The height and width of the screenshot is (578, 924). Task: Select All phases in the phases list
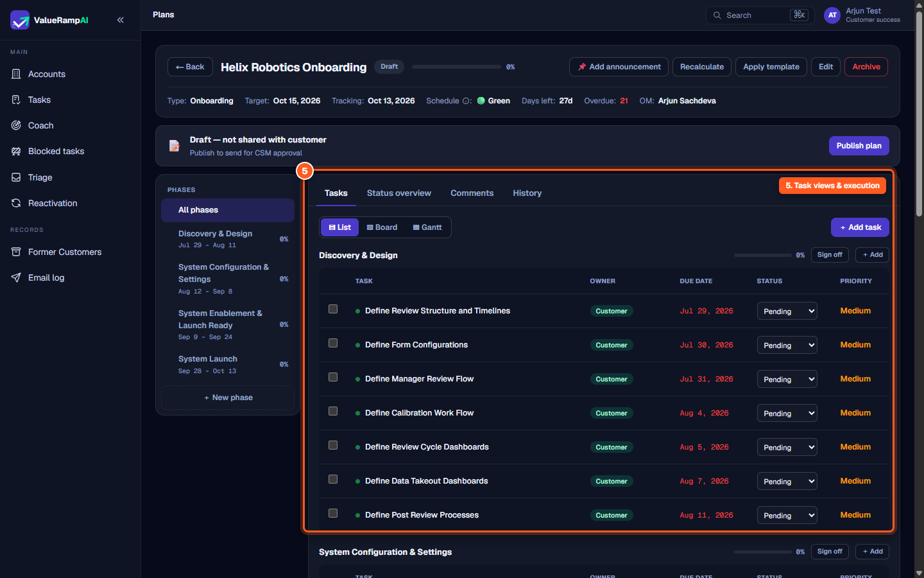228,210
